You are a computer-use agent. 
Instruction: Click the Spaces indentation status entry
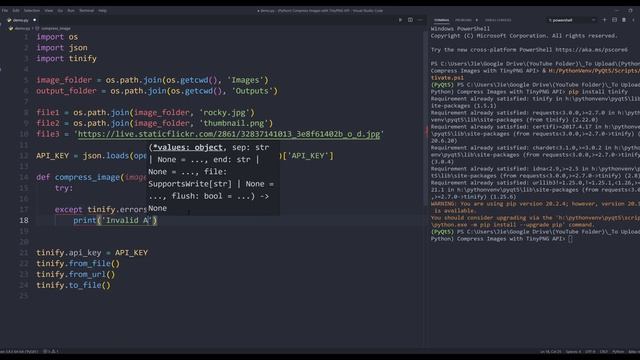point(573,351)
